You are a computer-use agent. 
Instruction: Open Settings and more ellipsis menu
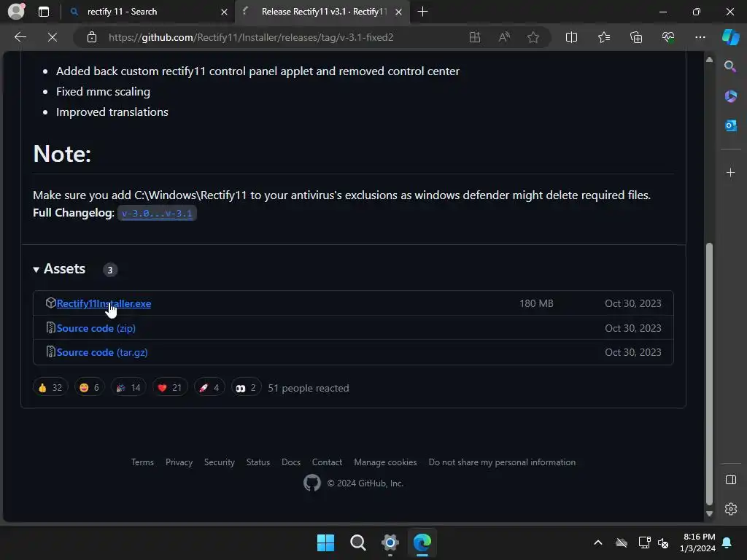700,37
